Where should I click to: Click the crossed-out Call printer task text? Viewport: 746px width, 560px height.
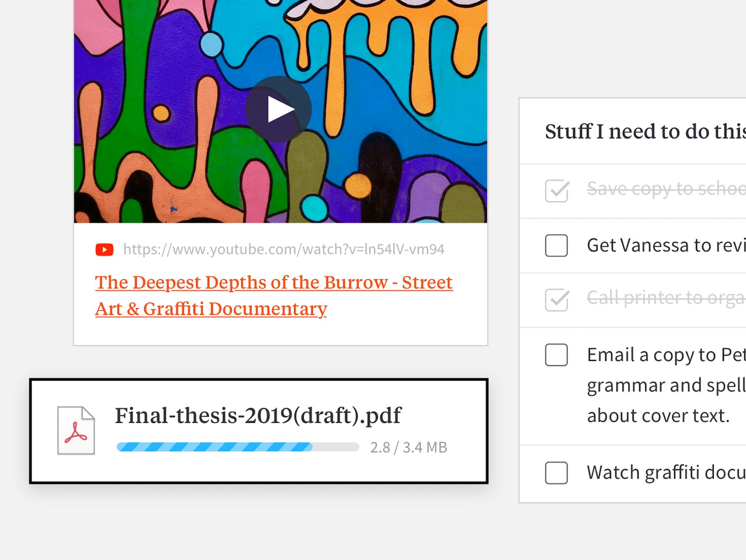(666, 298)
